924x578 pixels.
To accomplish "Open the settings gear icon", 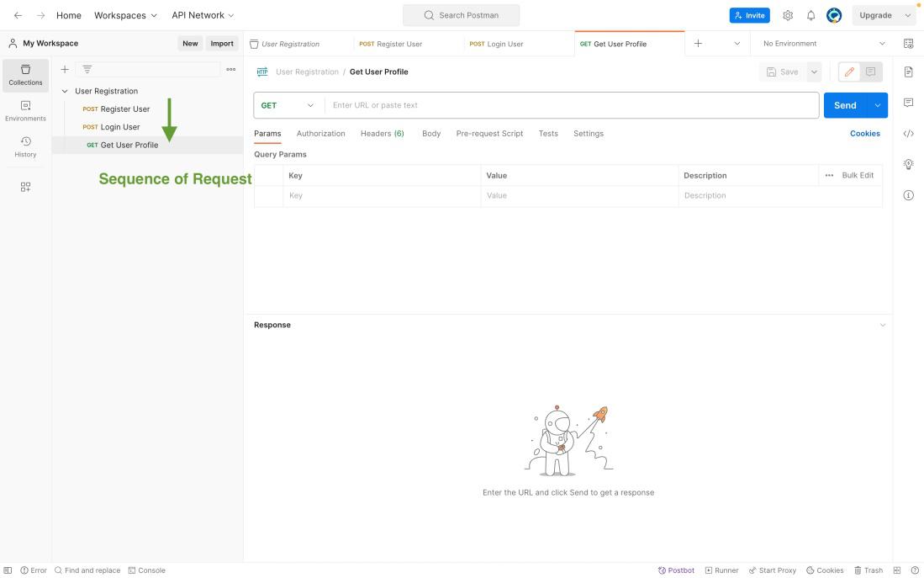I will [x=788, y=15].
